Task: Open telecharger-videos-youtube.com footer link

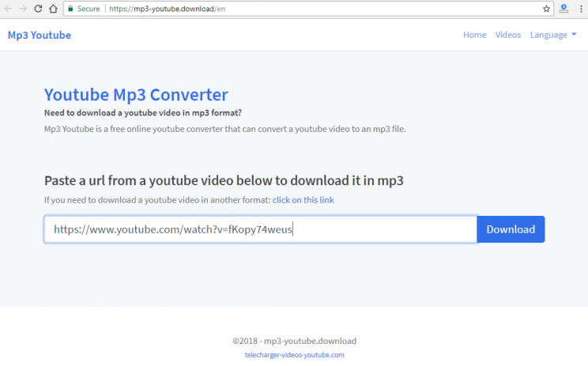Action: [294, 355]
